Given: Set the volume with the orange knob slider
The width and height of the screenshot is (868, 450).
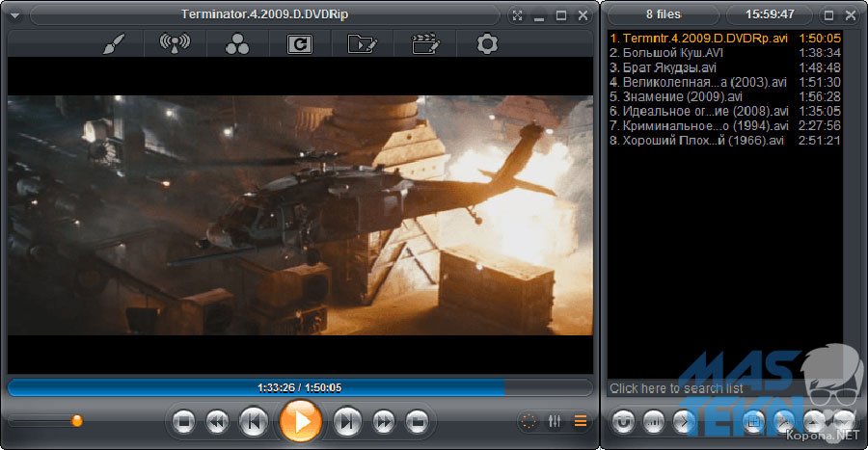Looking at the screenshot, I should 77,421.
